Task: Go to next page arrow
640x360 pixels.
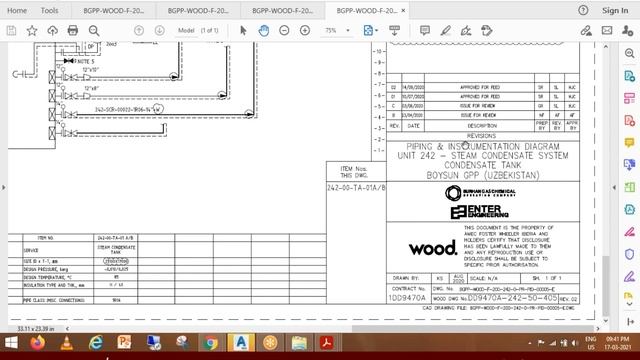Action: [x=160, y=31]
